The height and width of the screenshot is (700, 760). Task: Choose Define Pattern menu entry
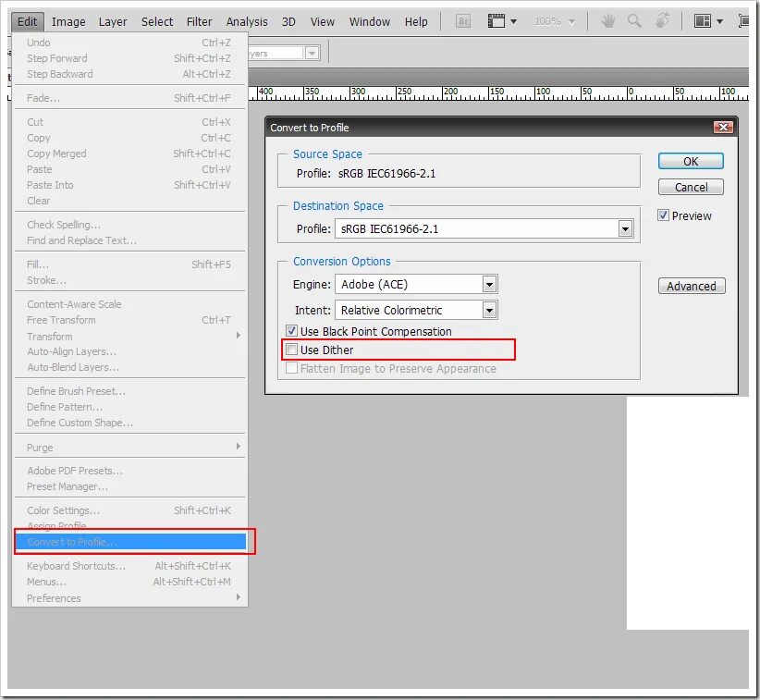pos(130,407)
